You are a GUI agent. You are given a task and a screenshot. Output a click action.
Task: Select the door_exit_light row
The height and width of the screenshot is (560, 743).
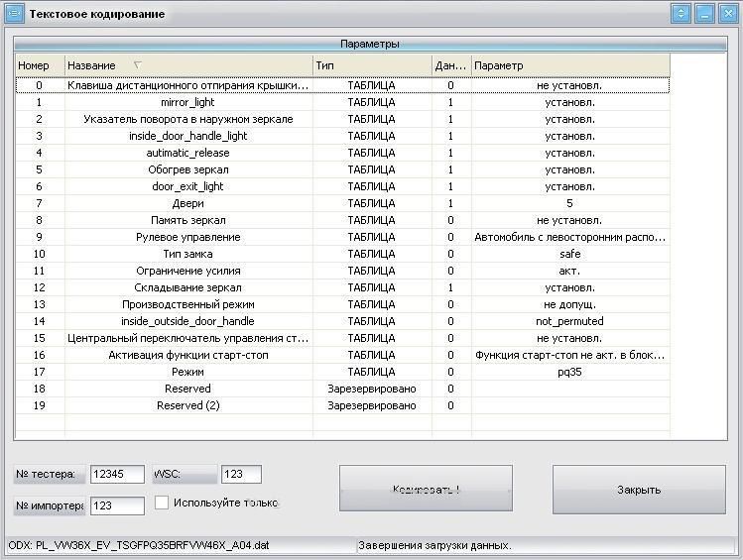[x=342, y=186]
